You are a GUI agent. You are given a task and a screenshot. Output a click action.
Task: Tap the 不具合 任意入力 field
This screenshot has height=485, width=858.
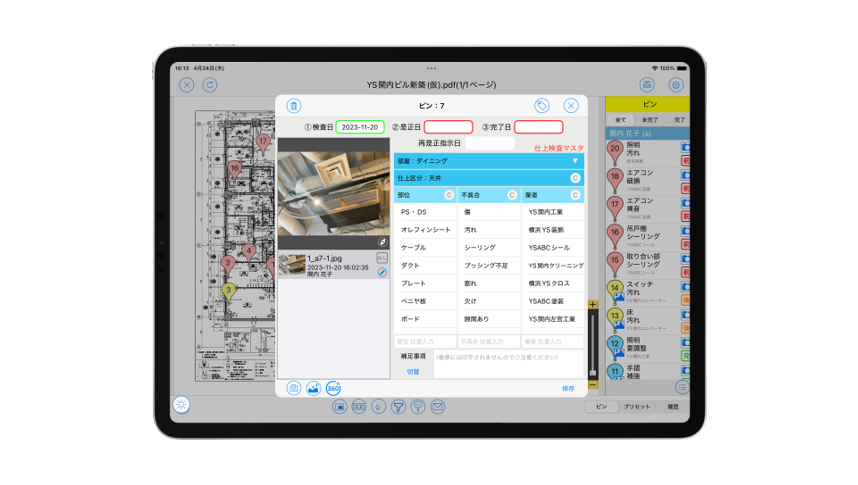(489, 342)
